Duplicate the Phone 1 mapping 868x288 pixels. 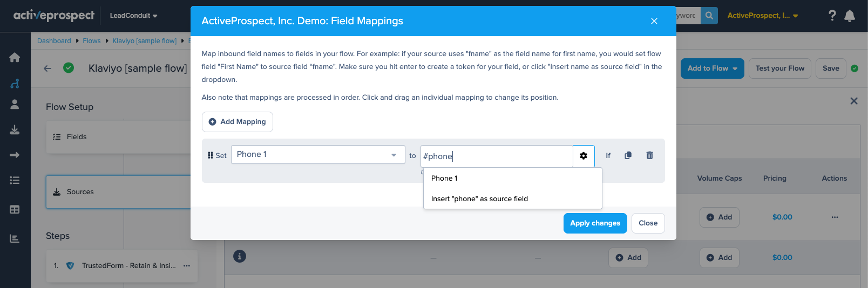click(x=628, y=155)
